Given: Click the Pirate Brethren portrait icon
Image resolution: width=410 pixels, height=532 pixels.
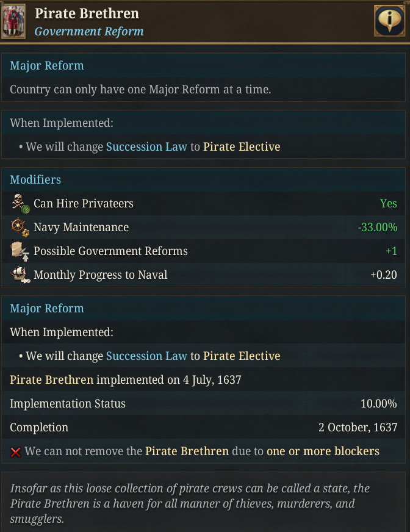Looking at the screenshot, I should click(x=13, y=21).
